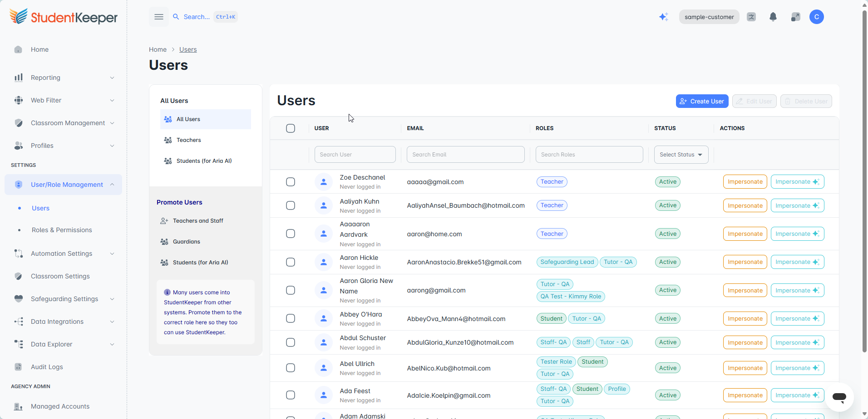868x419 pixels.
Task: Click the Audit Logs icon
Action: click(18, 367)
